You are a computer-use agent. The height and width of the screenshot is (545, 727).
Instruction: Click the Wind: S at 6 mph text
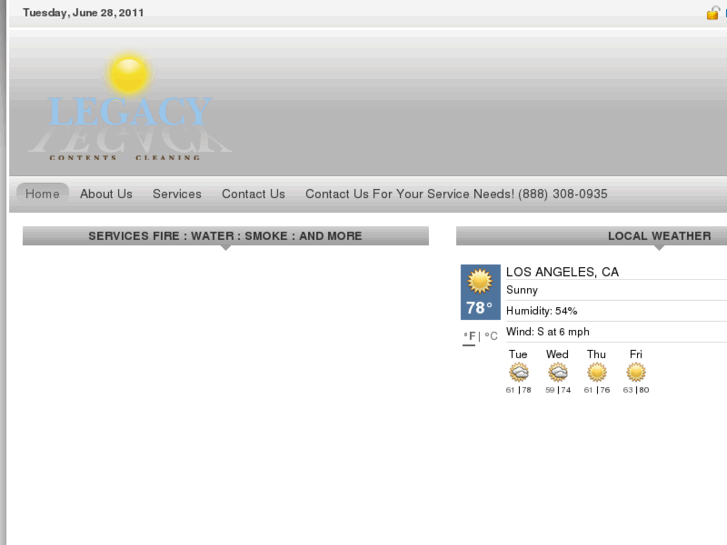point(548,332)
